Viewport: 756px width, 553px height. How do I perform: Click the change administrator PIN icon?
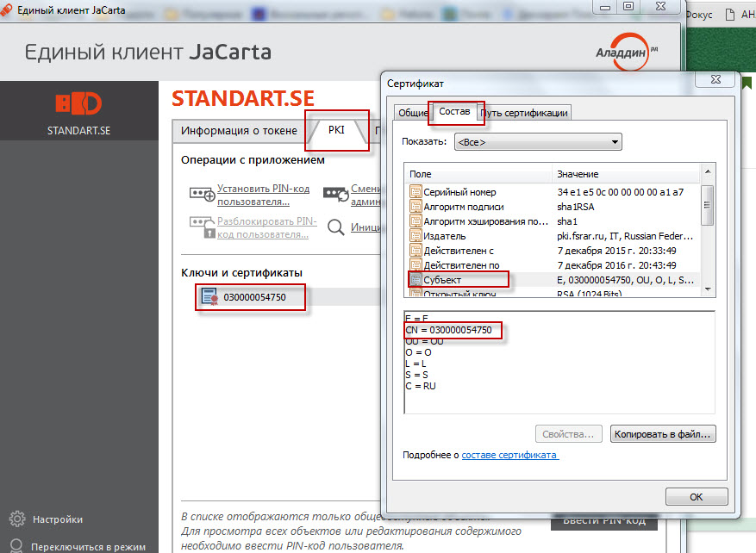click(335, 194)
